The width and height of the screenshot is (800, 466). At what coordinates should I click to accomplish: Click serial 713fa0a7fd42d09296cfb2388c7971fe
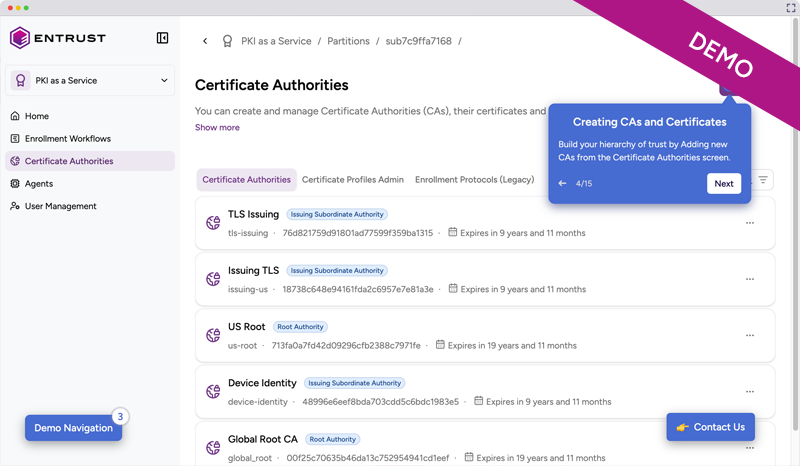346,346
